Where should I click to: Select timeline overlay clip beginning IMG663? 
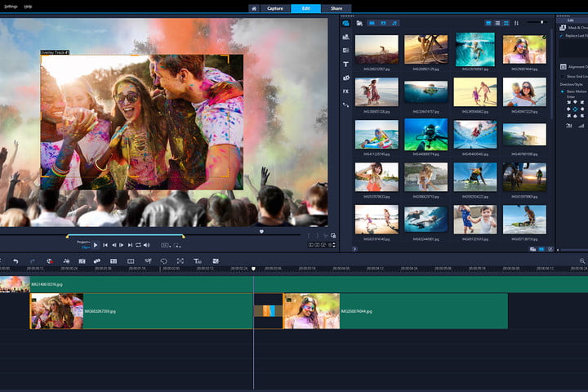pyautogui.click(x=141, y=311)
